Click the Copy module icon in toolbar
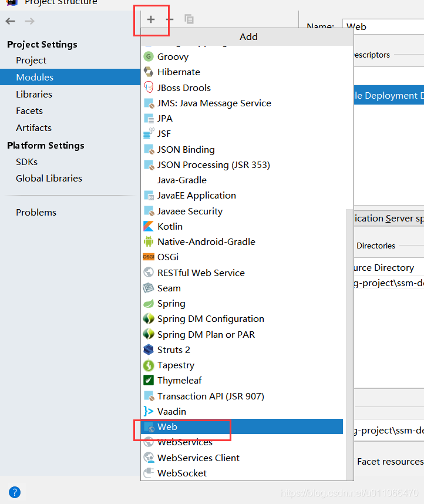Screen dimensions: 424x504 click(189, 19)
